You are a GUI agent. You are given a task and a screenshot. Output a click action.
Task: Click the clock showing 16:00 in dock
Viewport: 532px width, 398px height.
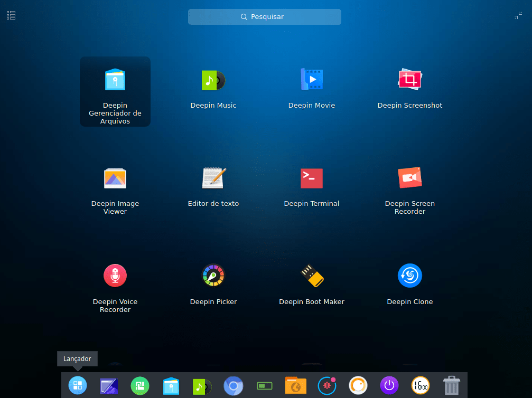[421, 385]
